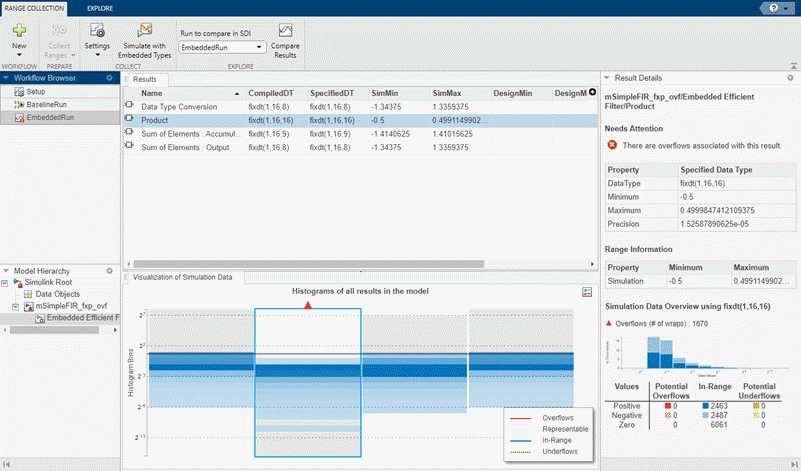Select the Visualization of Simulation Data tab

coord(182,276)
